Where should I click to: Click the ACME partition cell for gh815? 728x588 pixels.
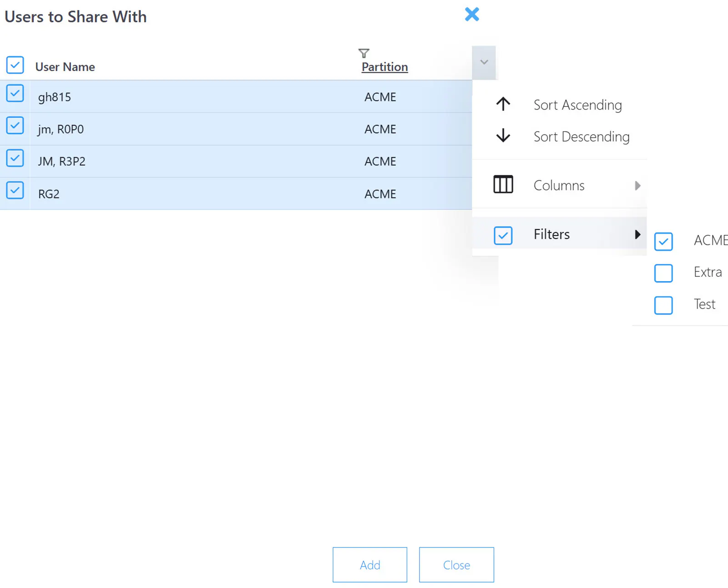click(380, 97)
